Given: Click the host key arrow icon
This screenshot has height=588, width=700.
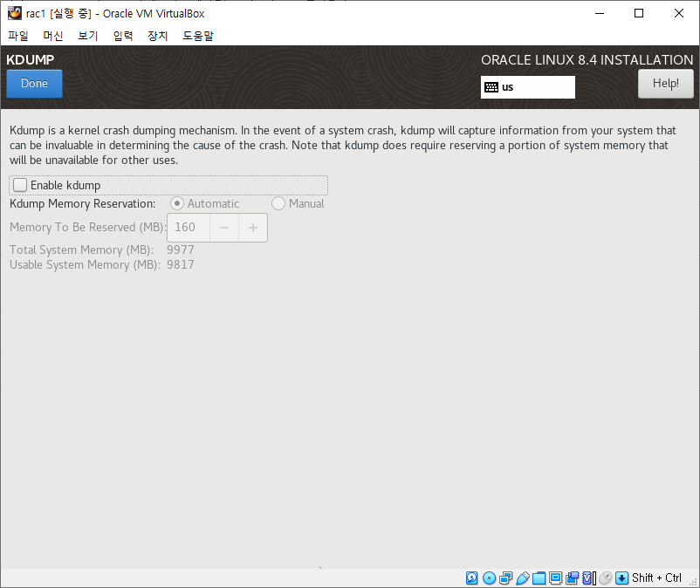Looking at the screenshot, I should (621, 578).
